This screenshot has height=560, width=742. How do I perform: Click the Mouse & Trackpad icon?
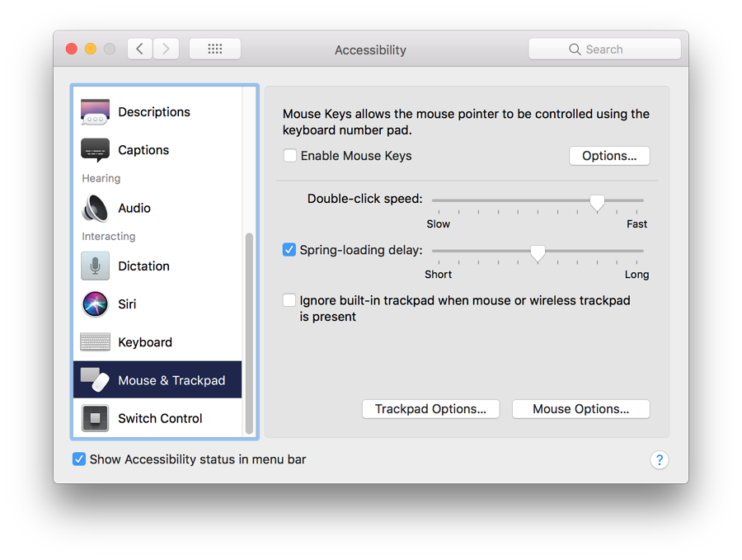pyautogui.click(x=95, y=379)
